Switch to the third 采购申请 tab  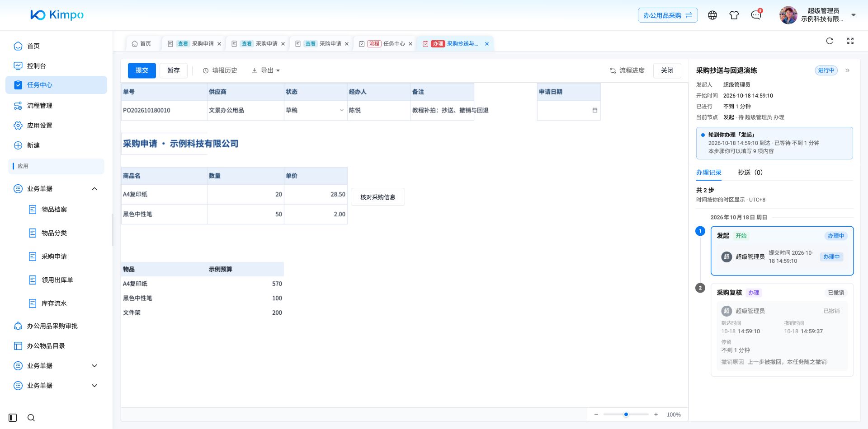[x=322, y=44]
